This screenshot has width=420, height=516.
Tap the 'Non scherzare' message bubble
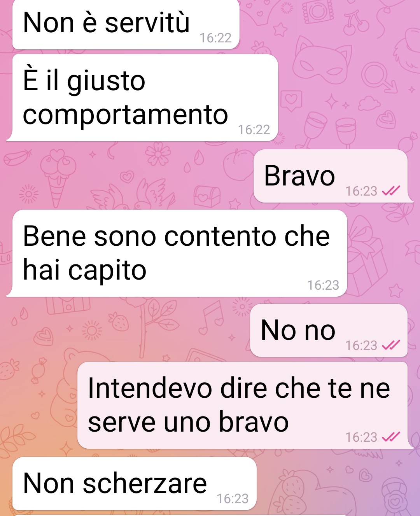(135, 484)
